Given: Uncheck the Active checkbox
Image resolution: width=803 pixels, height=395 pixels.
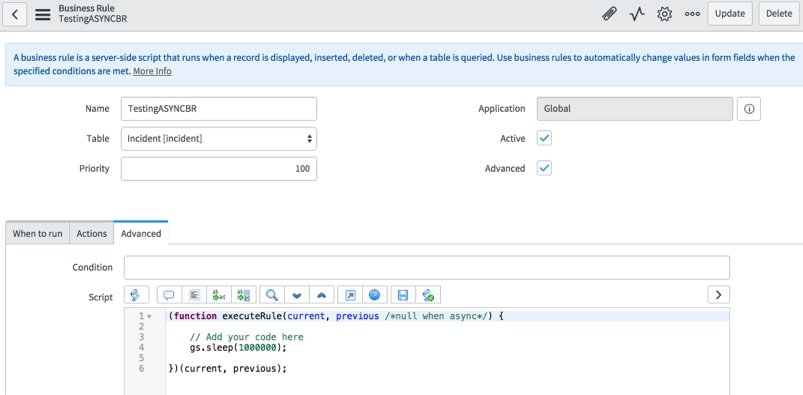Looking at the screenshot, I should 544,138.
